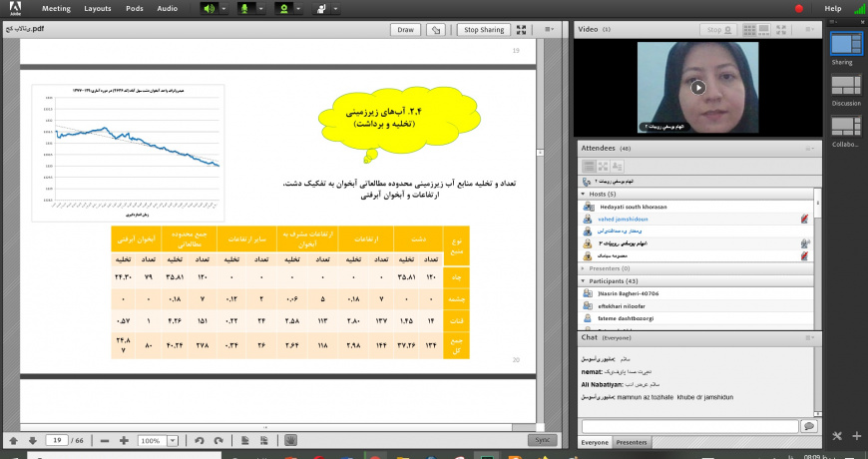Click the chat pod vertical scrollbar
This screenshot has height=459, width=868.
818,382
